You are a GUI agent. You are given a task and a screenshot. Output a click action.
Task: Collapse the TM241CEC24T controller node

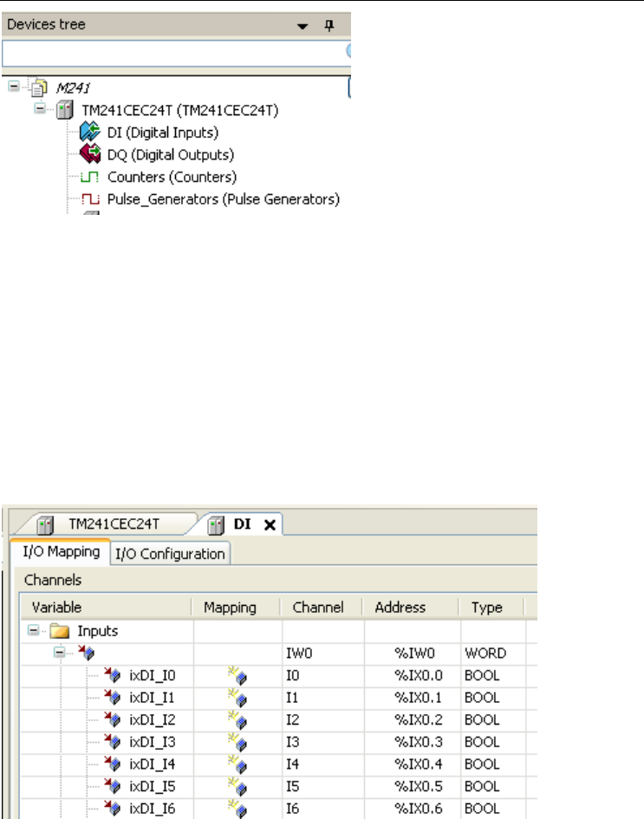[x=40, y=108]
